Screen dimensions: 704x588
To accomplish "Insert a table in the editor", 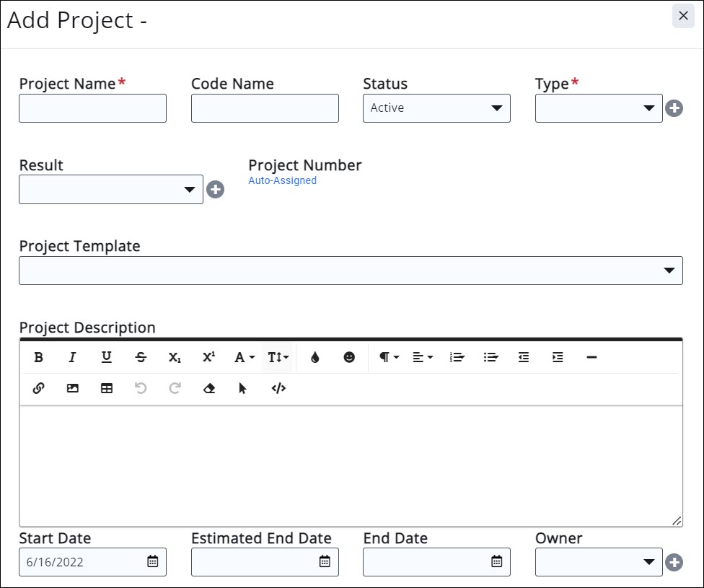I will [107, 388].
